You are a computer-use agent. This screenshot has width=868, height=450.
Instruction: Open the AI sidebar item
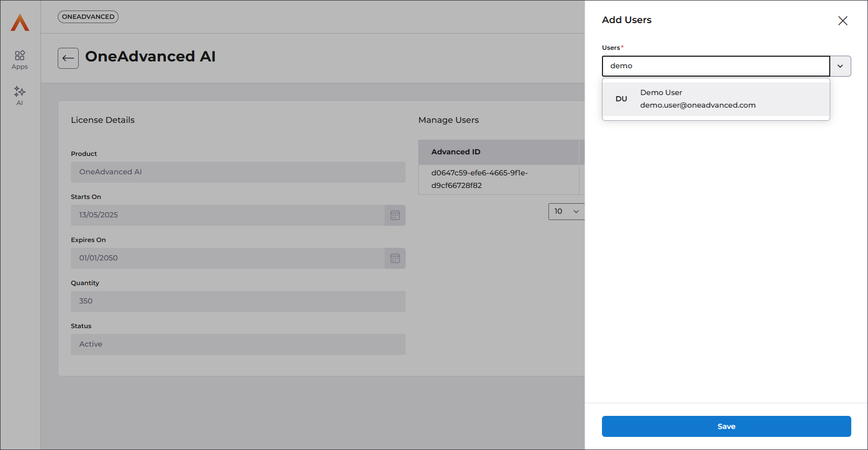(x=20, y=96)
